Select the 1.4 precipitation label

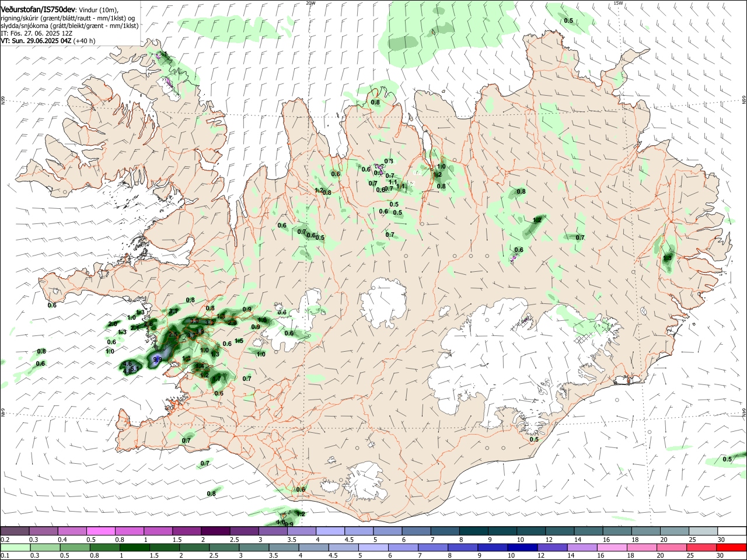pyautogui.click(x=200, y=366)
